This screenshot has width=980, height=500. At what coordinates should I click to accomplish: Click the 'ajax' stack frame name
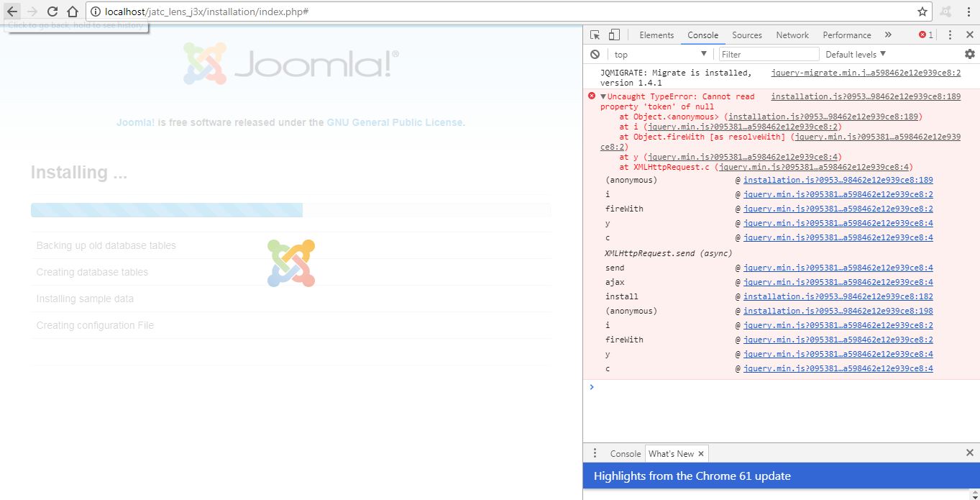[x=615, y=282]
